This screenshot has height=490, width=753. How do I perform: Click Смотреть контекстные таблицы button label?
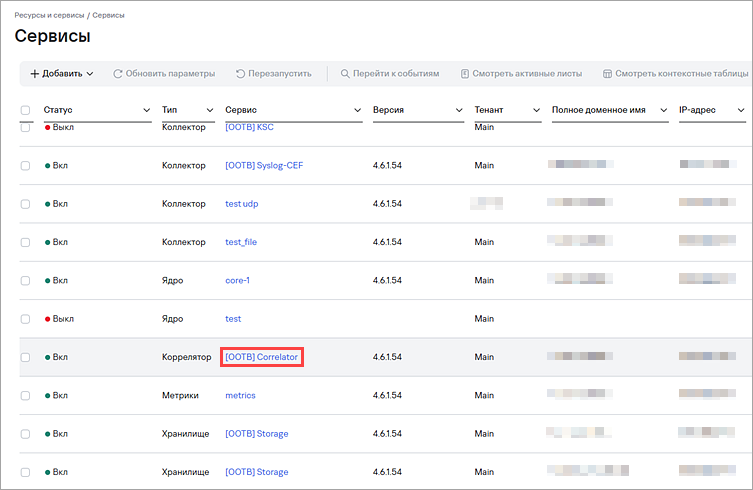[681, 74]
